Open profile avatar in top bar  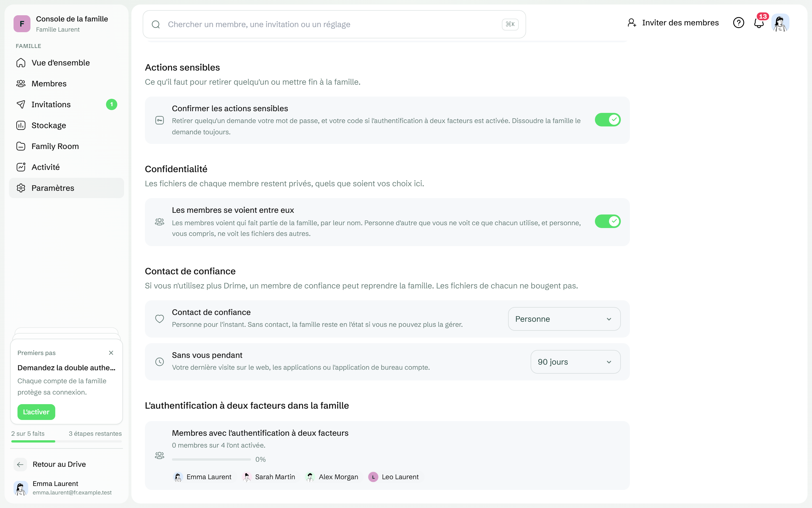pyautogui.click(x=780, y=23)
